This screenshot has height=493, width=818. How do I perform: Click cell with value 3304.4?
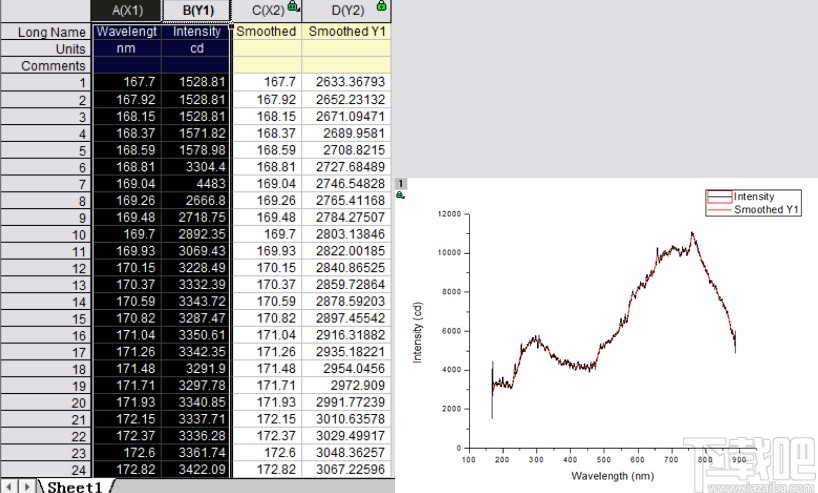[x=196, y=167]
